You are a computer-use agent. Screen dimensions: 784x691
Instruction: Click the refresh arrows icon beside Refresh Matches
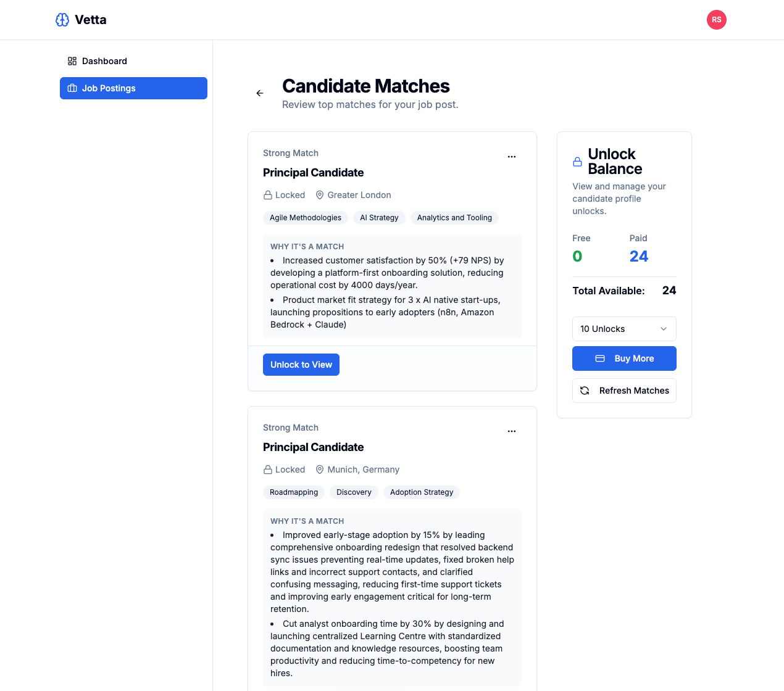click(x=585, y=391)
